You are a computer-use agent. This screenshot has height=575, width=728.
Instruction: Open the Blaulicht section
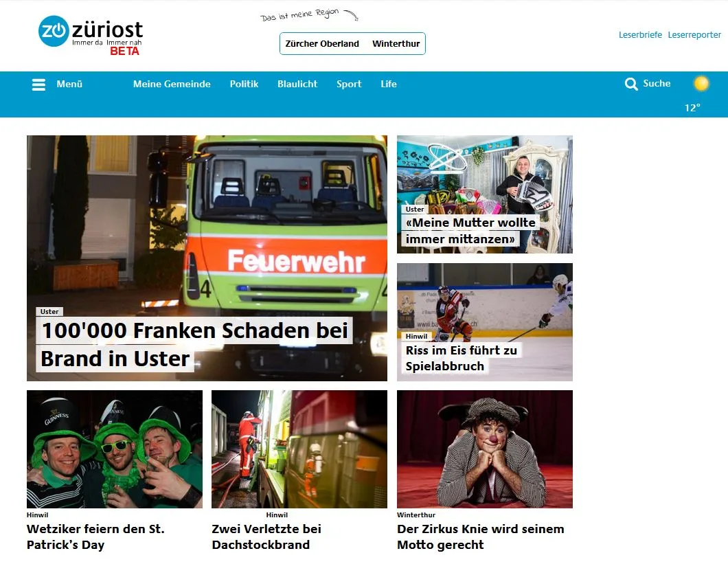pos(297,84)
